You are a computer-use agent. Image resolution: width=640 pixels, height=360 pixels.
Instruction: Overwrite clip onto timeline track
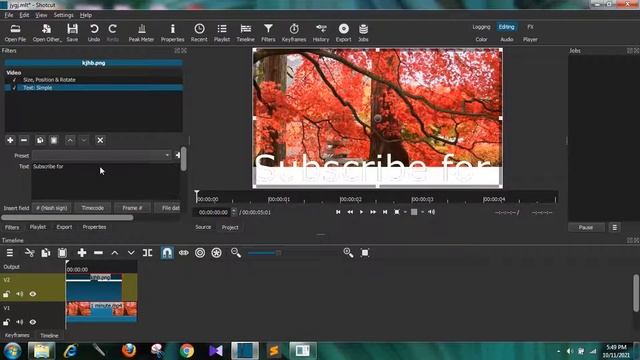[x=131, y=253]
